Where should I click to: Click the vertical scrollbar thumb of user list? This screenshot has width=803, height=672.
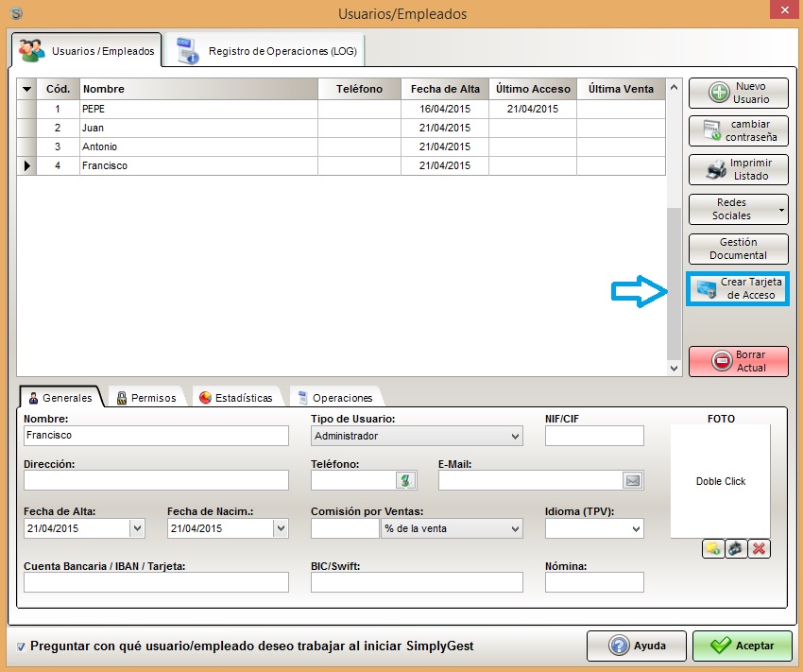point(674,284)
